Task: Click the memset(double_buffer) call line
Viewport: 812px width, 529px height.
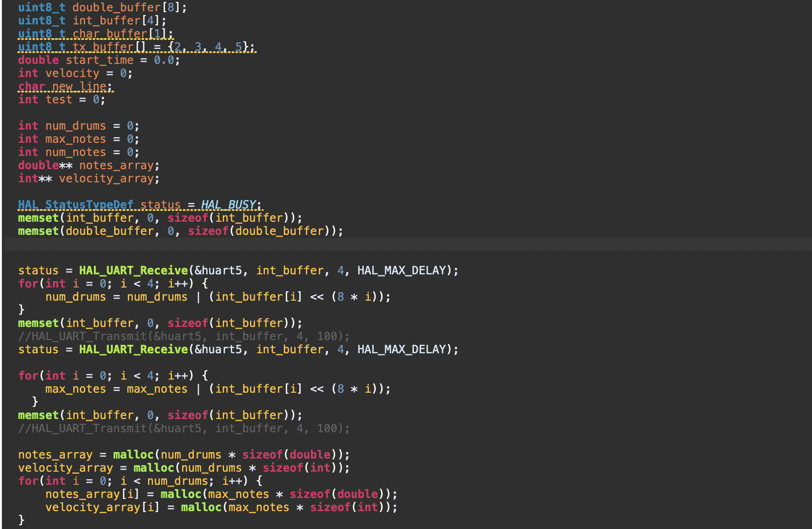Action: (x=180, y=231)
